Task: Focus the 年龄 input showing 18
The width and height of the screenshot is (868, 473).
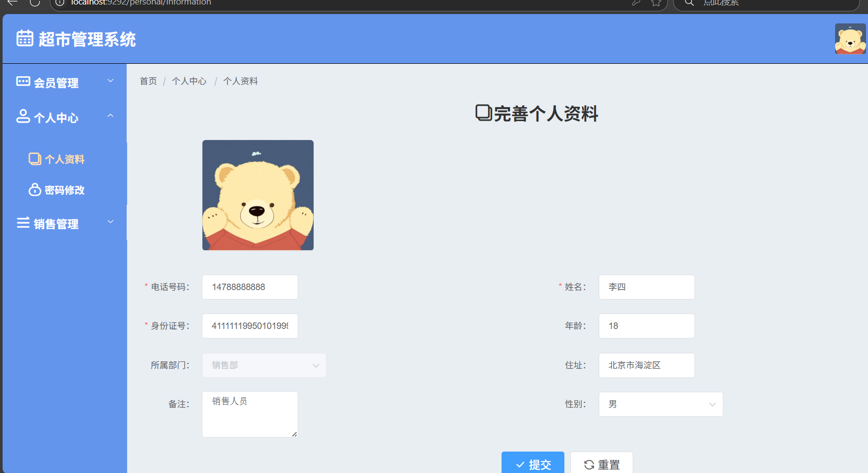Action: coord(647,326)
